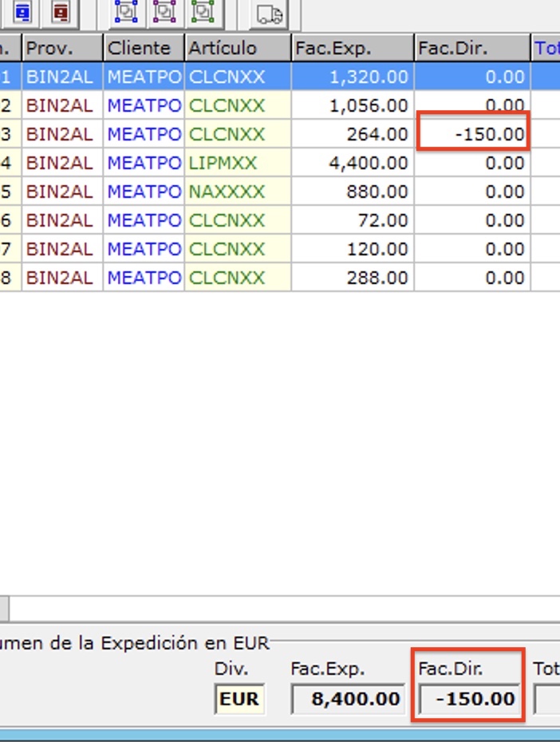Click the delivery truck toolbar icon
This screenshot has height=742, width=560.
tap(270, 14)
